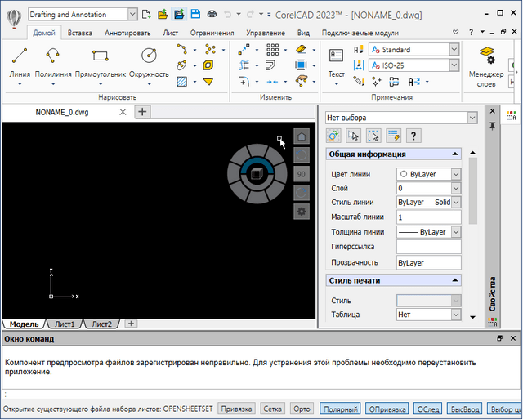Click the Save icon in quick access toolbar

tap(196, 14)
